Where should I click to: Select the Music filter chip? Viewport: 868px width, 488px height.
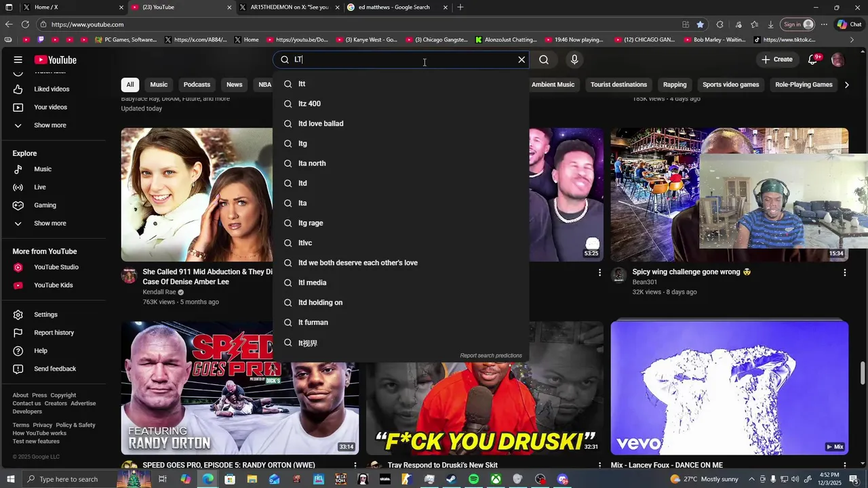pyautogui.click(x=159, y=85)
